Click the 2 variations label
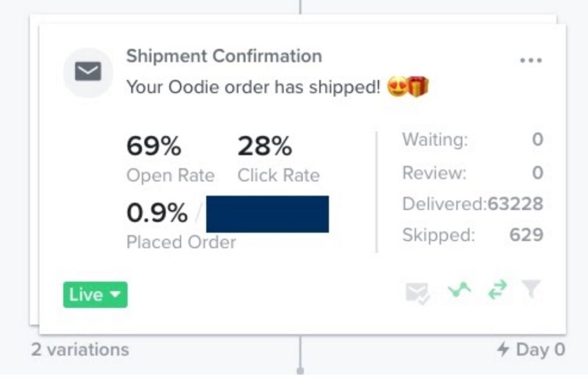 80,350
